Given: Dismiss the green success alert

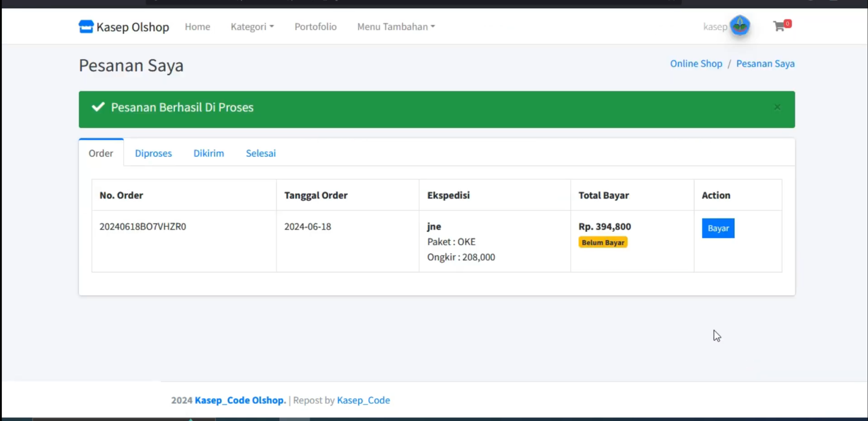Looking at the screenshot, I should [777, 107].
